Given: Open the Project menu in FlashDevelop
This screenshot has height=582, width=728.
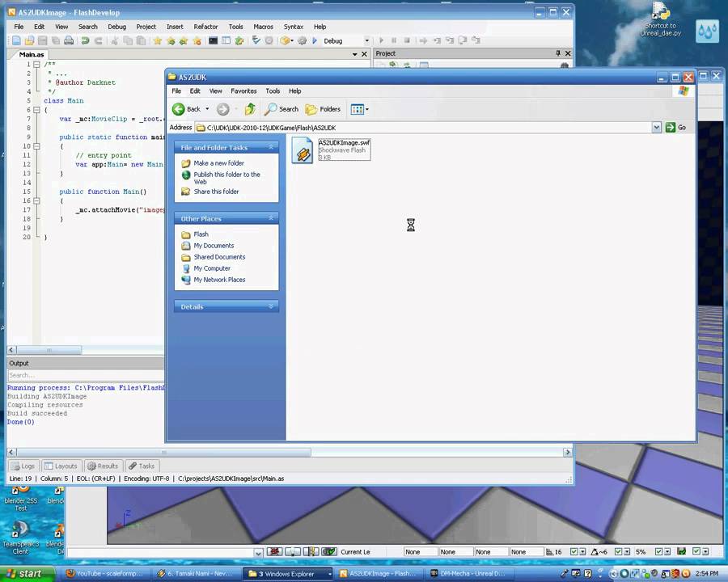Looking at the screenshot, I should tap(146, 27).
